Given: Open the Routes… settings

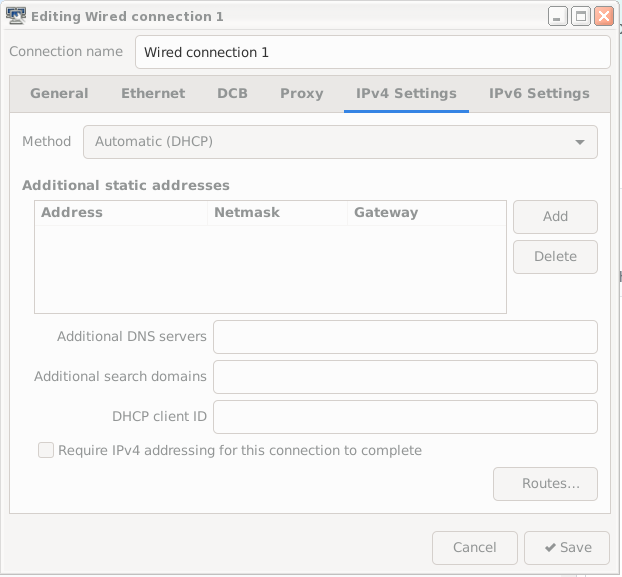Looking at the screenshot, I should (x=545, y=484).
